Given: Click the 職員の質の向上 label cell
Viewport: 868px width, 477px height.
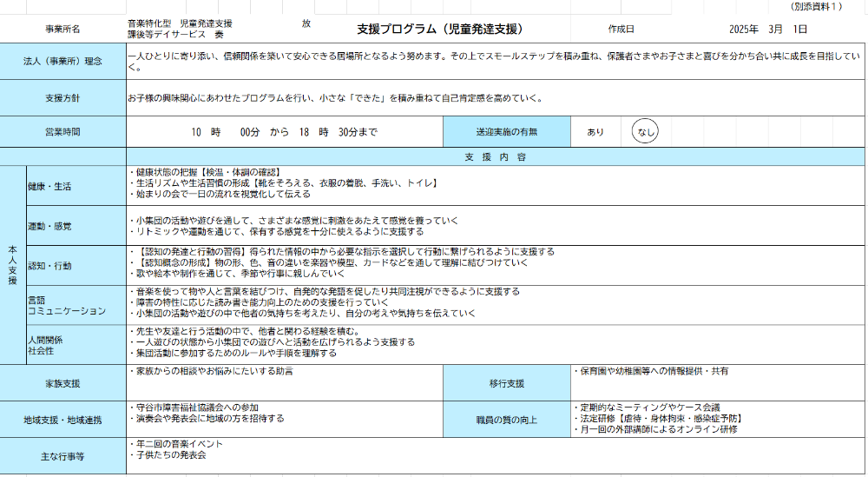Looking at the screenshot, I should pyautogui.click(x=506, y=420).
